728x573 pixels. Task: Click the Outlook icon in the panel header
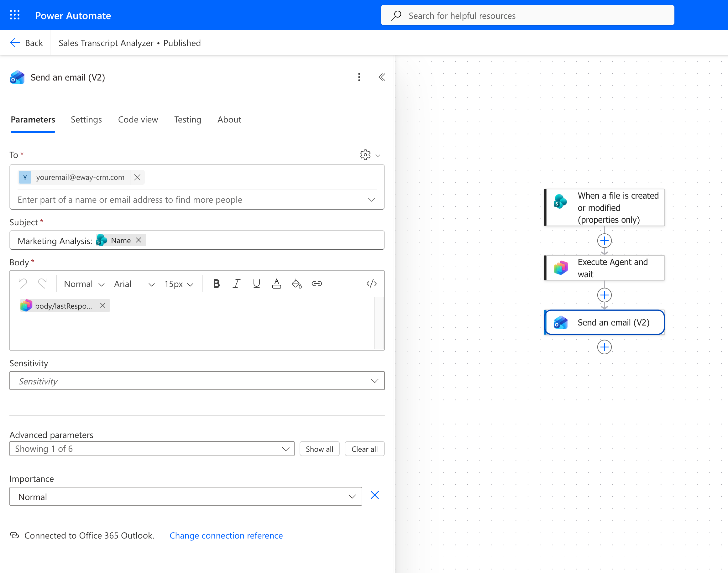pyautogui.click(x=18, y=77)
